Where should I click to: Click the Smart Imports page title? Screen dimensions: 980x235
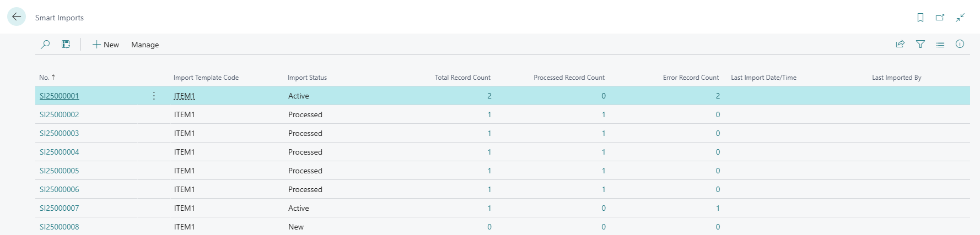60,18
